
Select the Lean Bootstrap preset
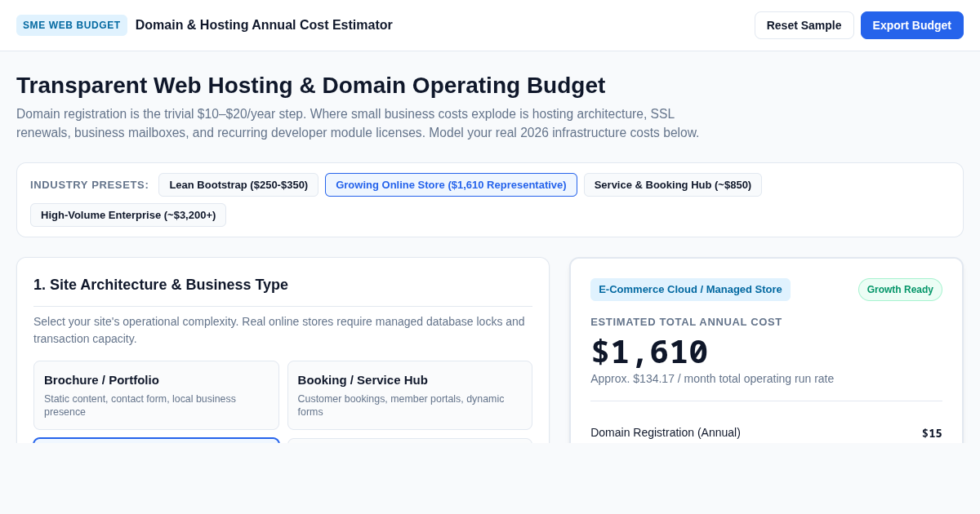click(x=238, y=184)
